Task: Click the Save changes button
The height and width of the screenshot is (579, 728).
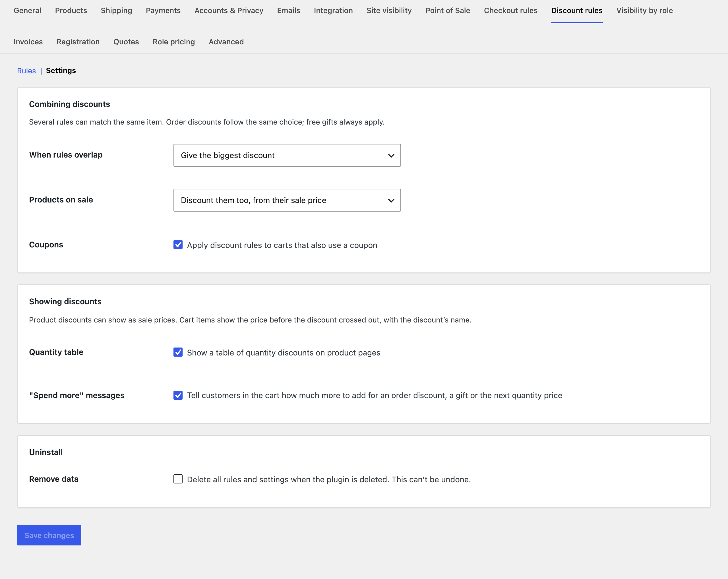Action: [x=49, y=535]
